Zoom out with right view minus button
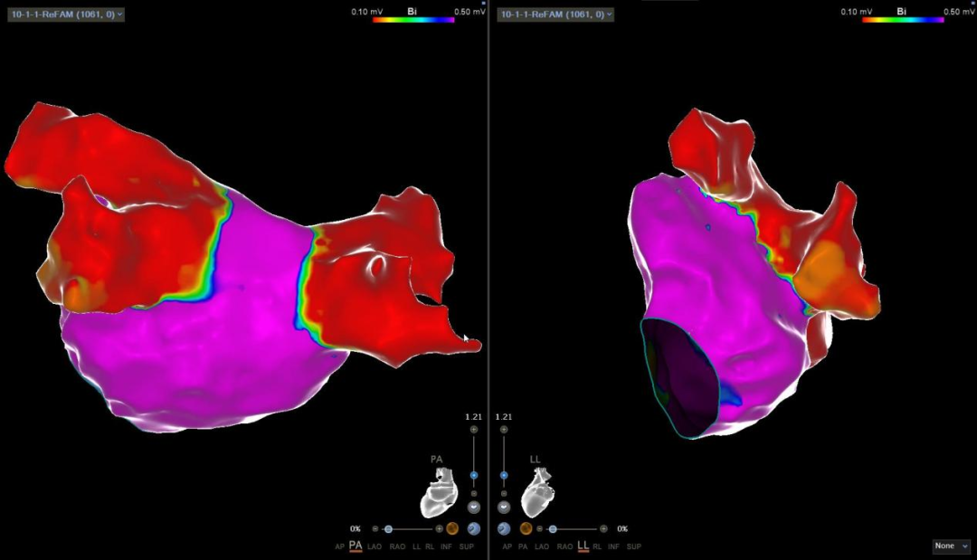 (504, 493)
